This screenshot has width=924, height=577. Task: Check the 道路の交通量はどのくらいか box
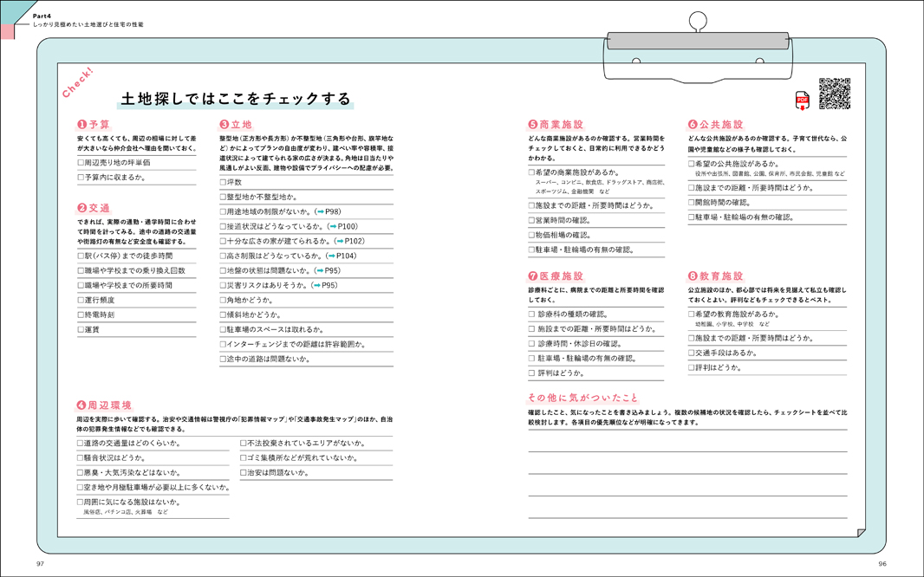[x=80, y=444]
